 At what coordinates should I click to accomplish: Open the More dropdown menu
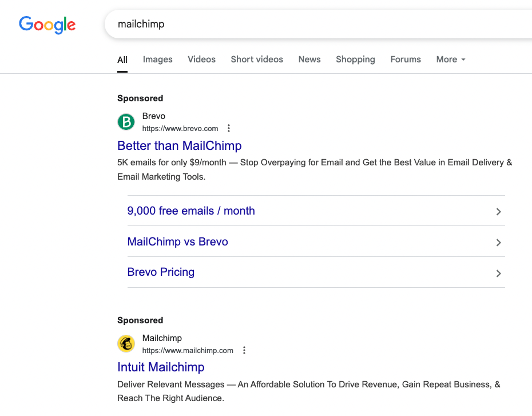click(x=451, y=60)
